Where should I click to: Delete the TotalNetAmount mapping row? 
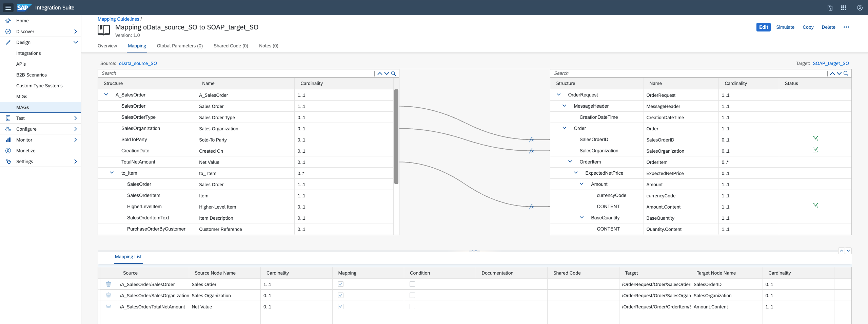pos(108,306)
